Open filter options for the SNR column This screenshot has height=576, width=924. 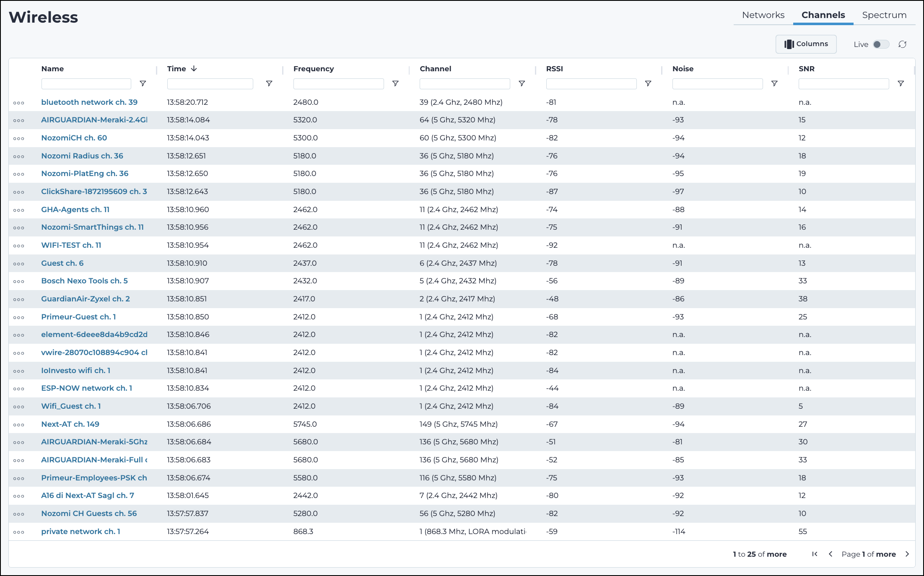tap(901, 84)
